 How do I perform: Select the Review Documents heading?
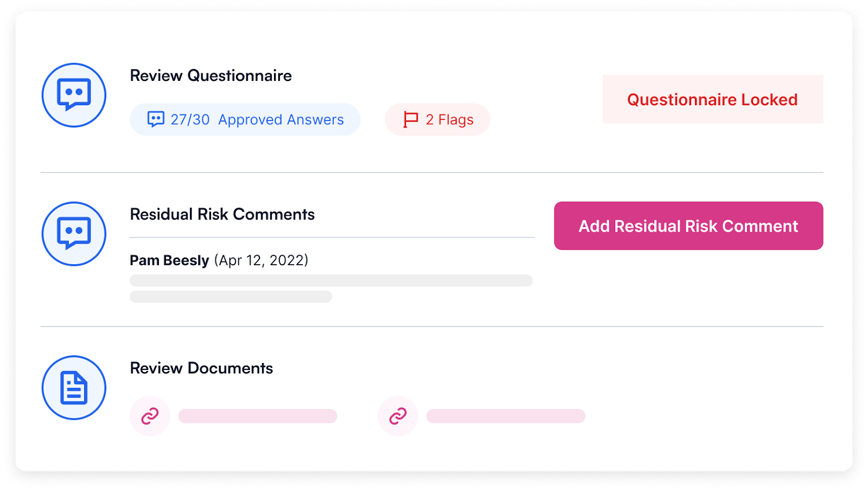click(x=201, y=368)
